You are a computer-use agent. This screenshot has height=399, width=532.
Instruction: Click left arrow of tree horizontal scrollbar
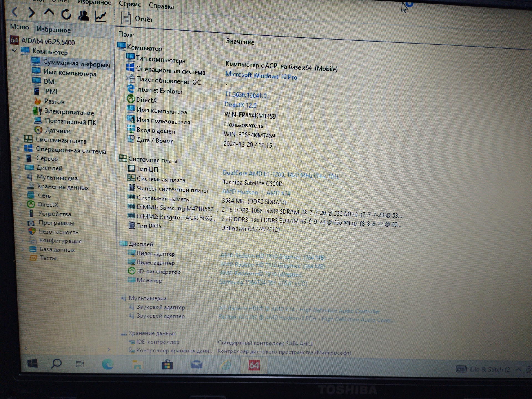[26, 349]
